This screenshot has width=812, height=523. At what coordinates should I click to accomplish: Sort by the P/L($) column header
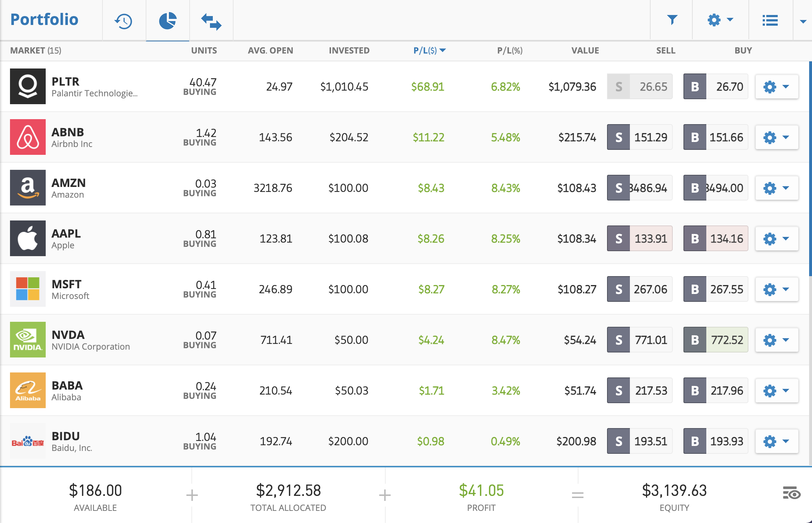click(430, 50)
